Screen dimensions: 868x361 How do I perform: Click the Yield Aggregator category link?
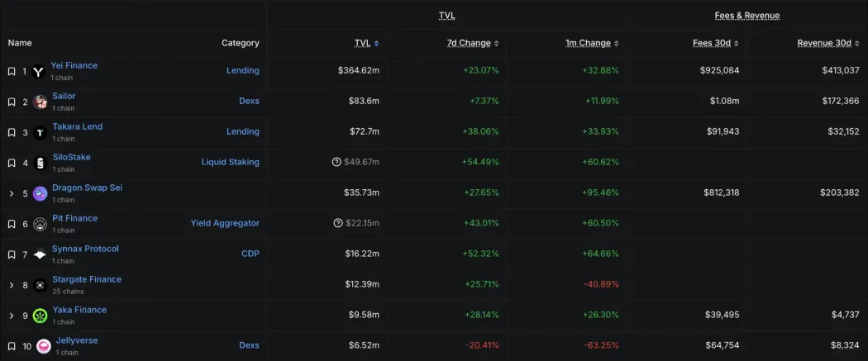pyautogui.click(x=225, y=224)
